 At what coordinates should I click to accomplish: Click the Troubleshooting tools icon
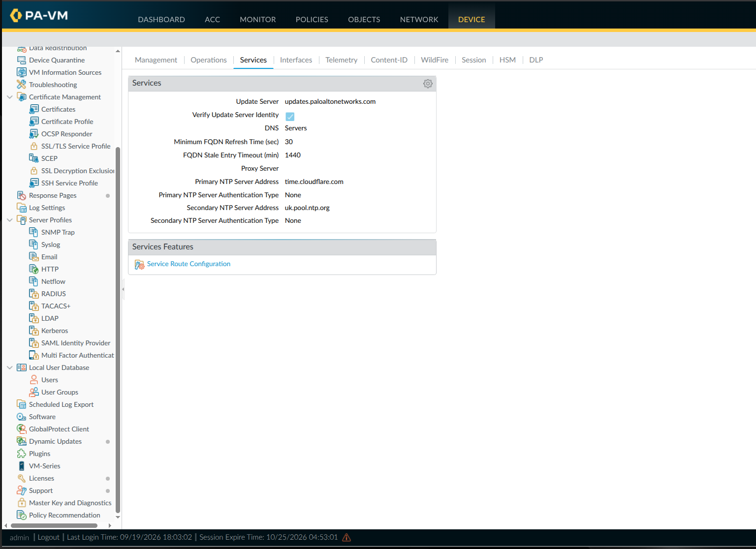pyautogui.click(x=21, y=85)
